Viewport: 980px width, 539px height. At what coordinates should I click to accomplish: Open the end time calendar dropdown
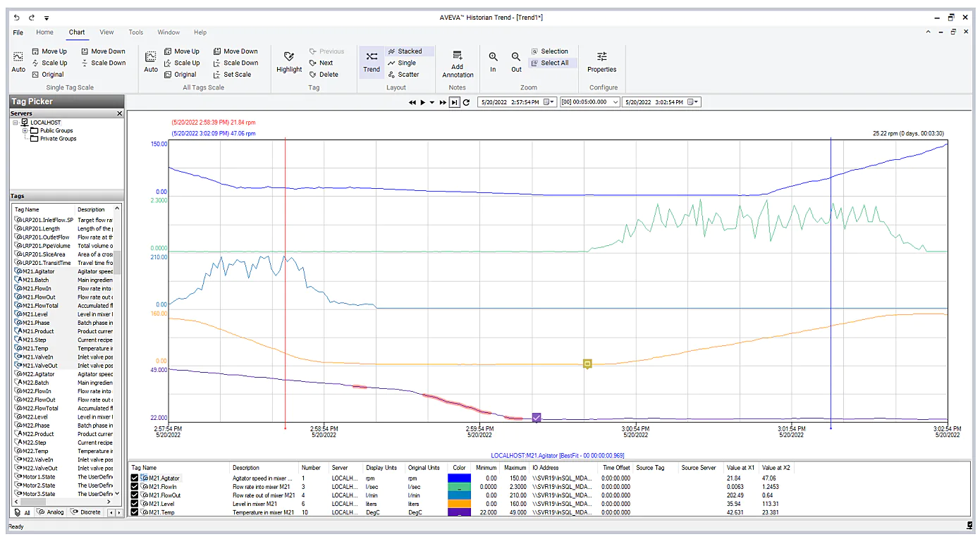[x=694, y=102]
